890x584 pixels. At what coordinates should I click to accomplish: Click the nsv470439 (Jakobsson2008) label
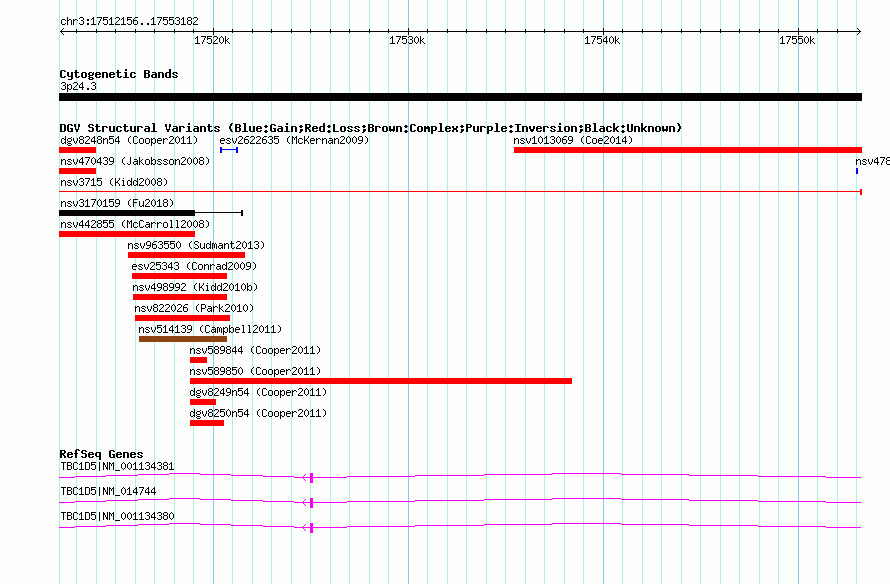click(135, 161)
